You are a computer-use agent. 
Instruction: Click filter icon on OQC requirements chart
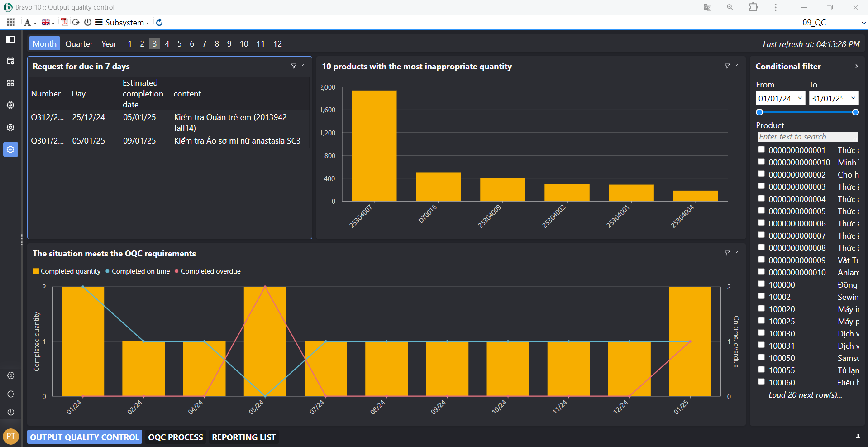[x=727, y=253]
